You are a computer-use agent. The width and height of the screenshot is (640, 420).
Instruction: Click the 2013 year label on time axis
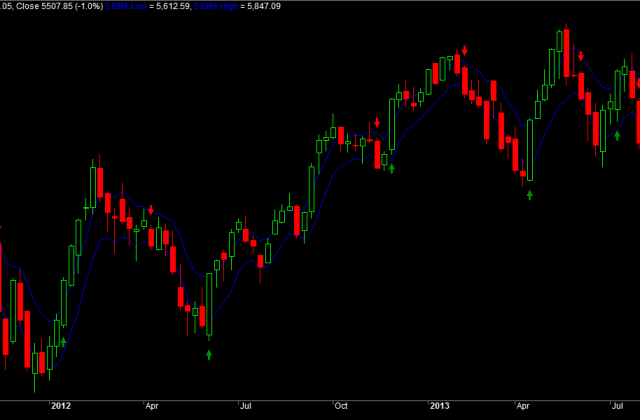440,406
